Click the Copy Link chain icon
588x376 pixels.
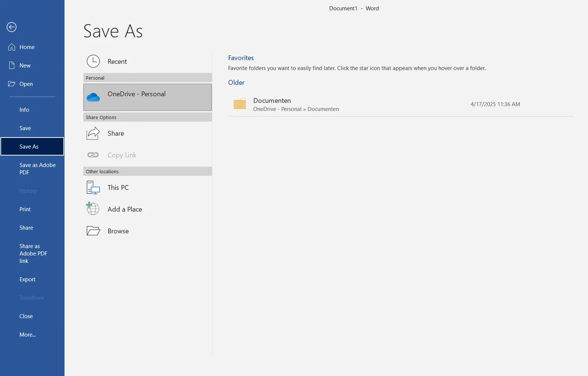coord(93,155)
